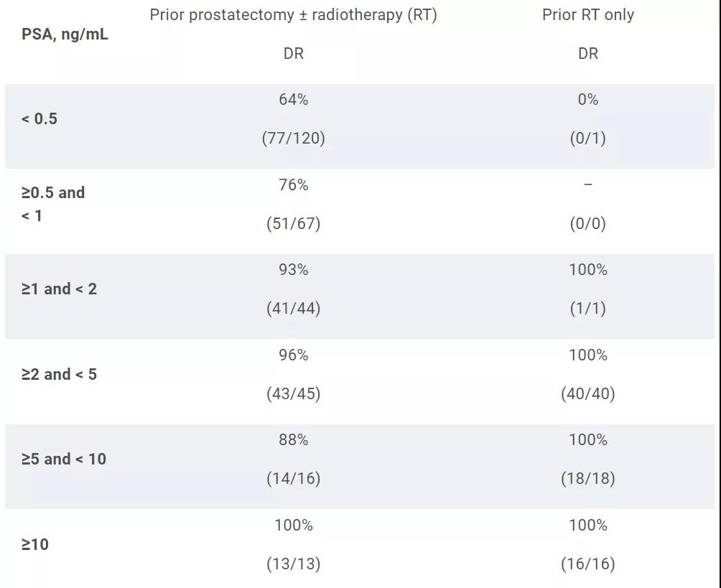Click the 'Prior RT only' column header
This screenshot has width=721, height=588.
point(587,15)
